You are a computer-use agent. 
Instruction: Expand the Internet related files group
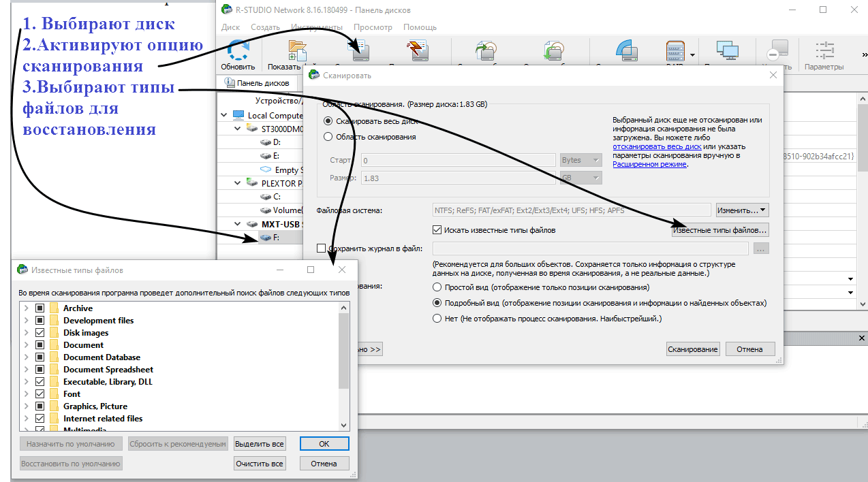(x=26, y=419)
